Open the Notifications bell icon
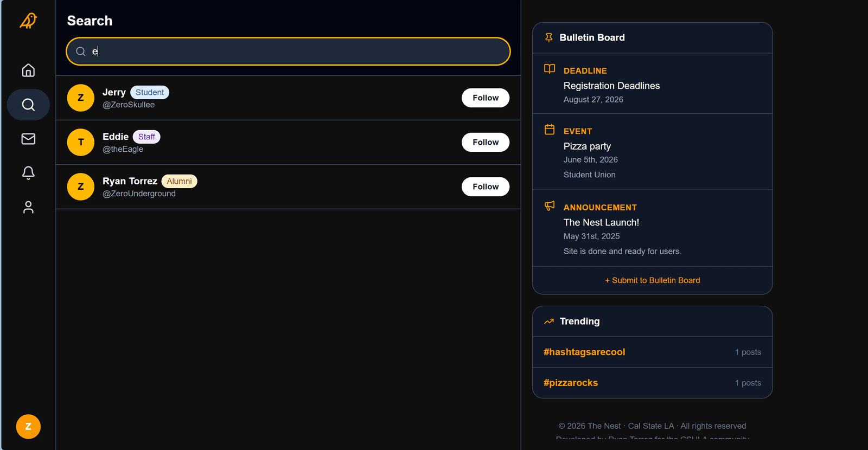868x450 pixels. 28,173
